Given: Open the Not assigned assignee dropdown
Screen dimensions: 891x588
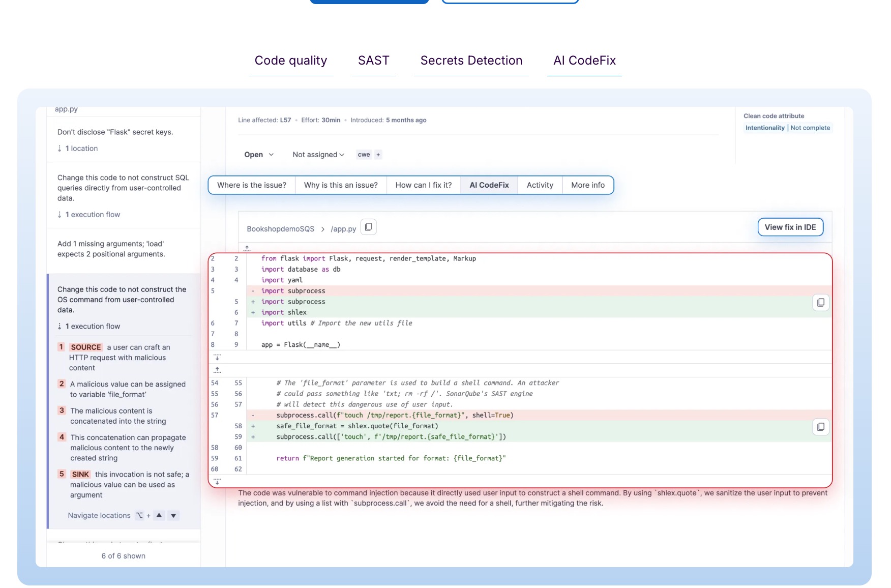Looking at the screenshot, I should [x=318, y=155].
